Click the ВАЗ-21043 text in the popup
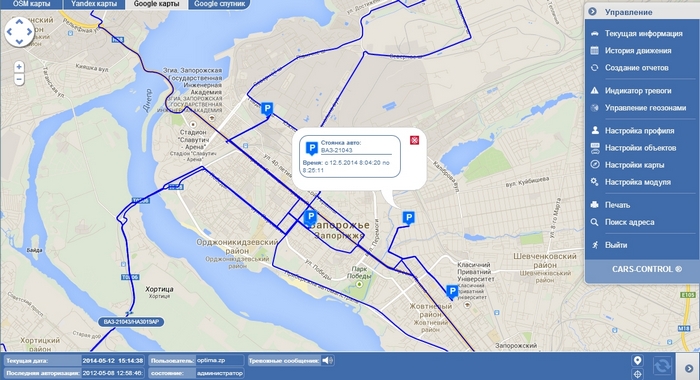The width and height of the screenshot is (700, 380). point(337,150)
